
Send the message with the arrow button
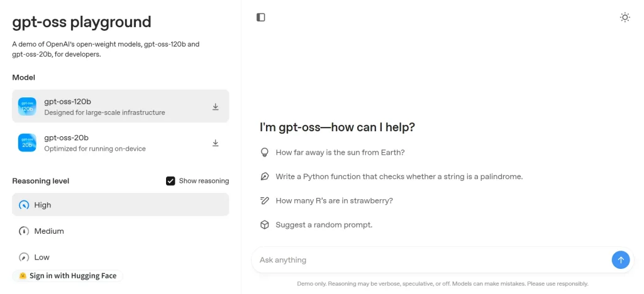(621, 260)
